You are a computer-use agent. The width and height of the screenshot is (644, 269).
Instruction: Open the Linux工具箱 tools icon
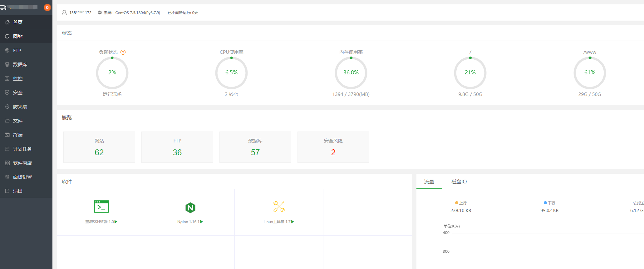pyautogui.click(x=279, y=207)
